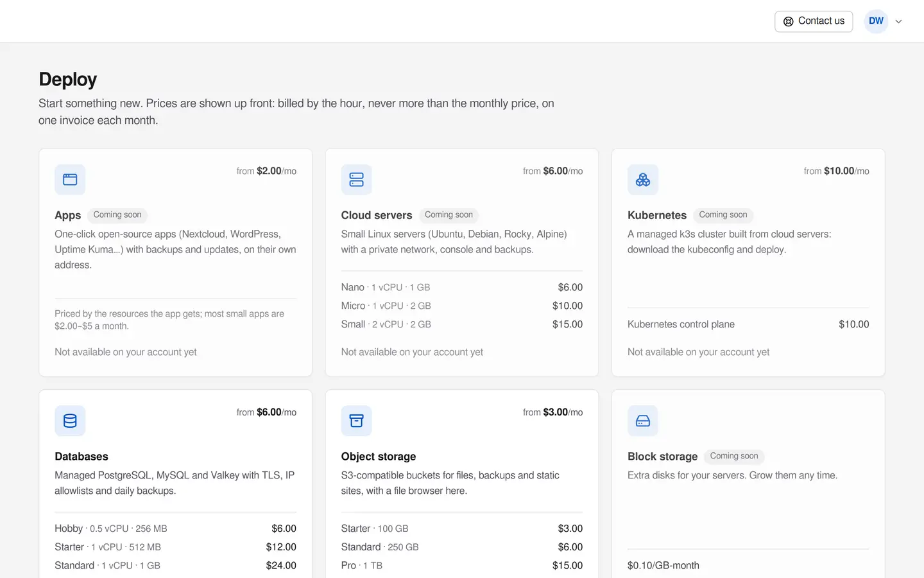
Task: Click the Starter · 100 GB storage plan
Action: click(x=462, y=529)
